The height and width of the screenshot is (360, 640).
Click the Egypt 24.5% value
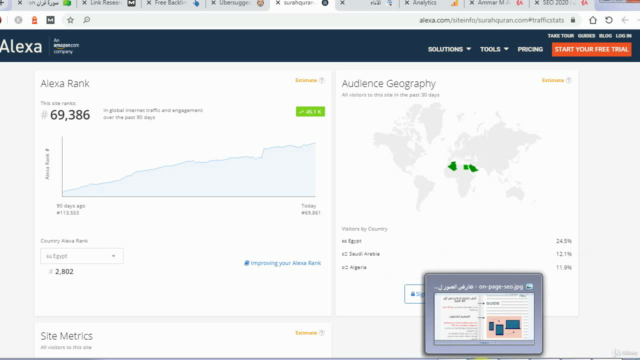point(564,241)
